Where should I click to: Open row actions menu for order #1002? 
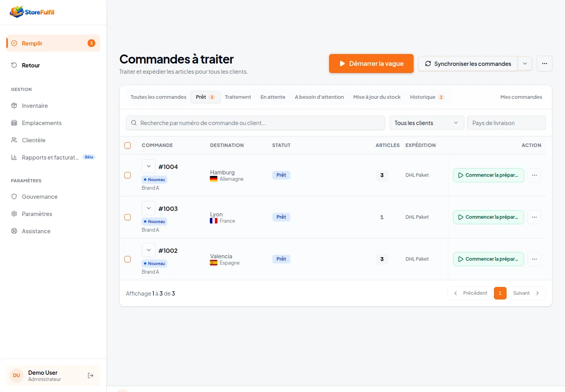click(x=534, y=259)
